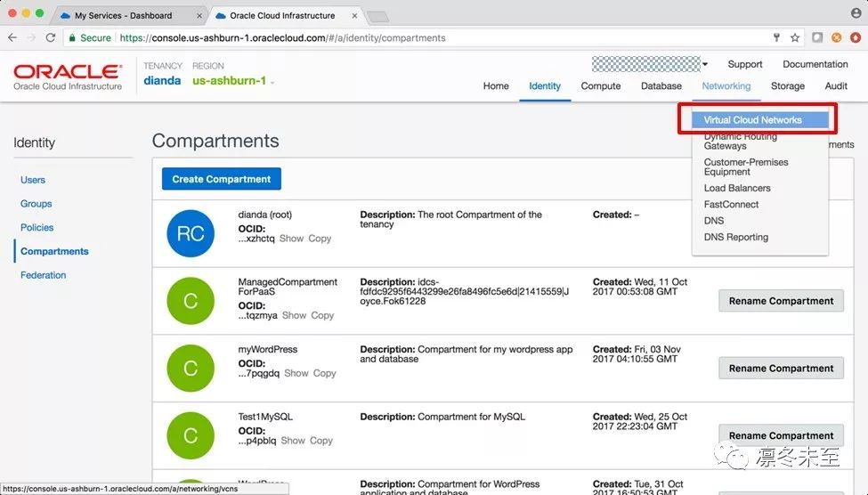Image resolution: width=868 pixels, height=495 pixels.
Task: Rename the ManagedCompartmentForPaaS compartment
Action: (x=781, y=301)
